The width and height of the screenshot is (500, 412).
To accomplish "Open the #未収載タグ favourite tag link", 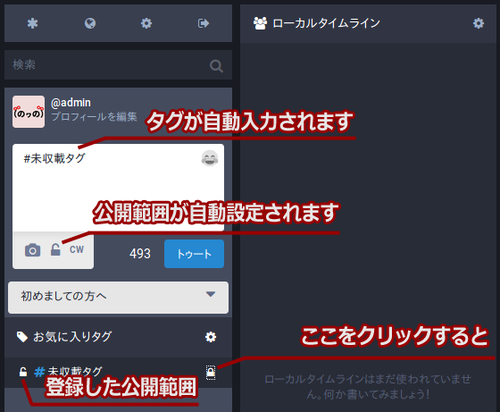I will tap(68, 371).
